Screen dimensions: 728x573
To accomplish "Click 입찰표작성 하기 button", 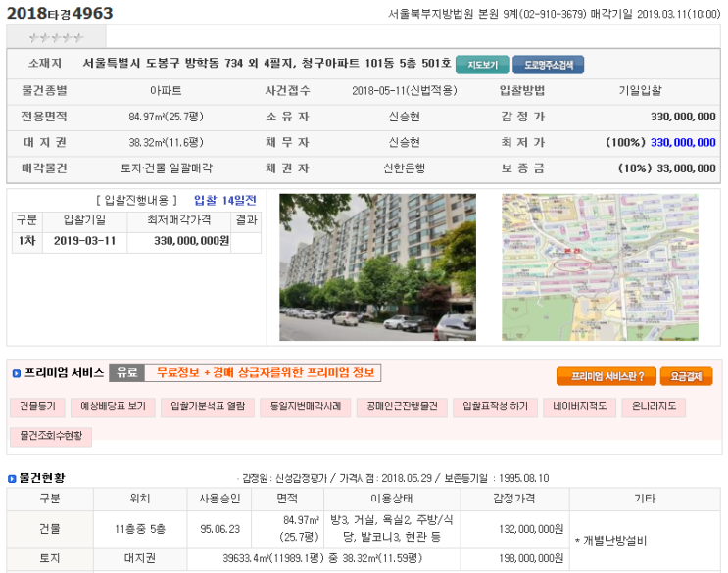I will coord(495,406).
